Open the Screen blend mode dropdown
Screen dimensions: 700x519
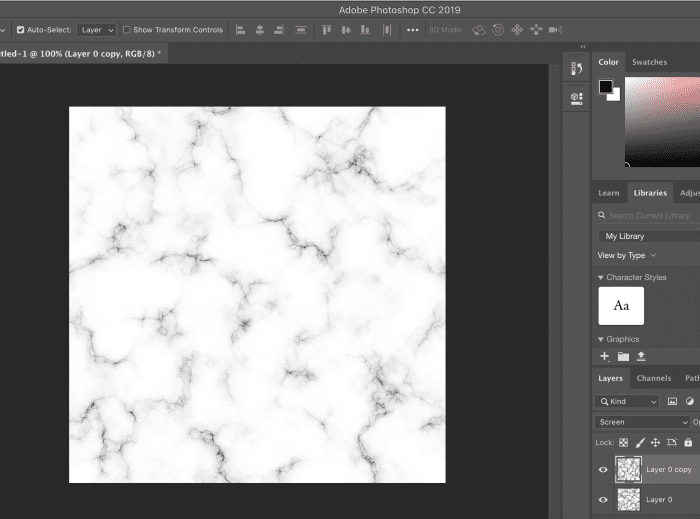642,422
